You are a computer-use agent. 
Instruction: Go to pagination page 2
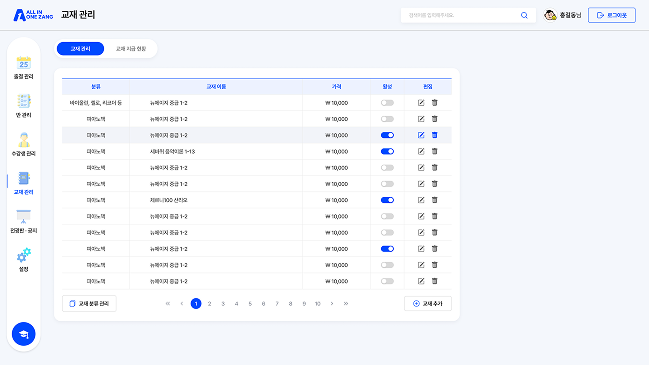point(209,304)
